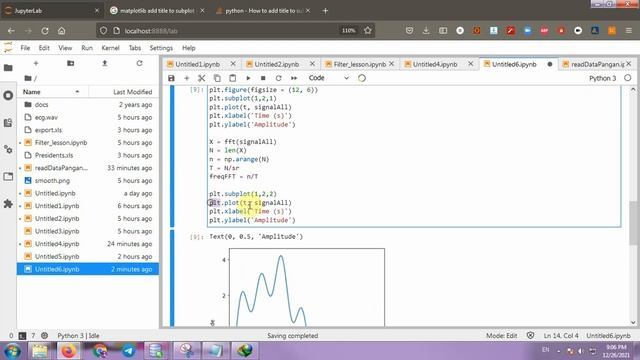This screenshot has width=640, height=360.
Task: Select Untitled5.ipynb in the file list
Action: 87,256
